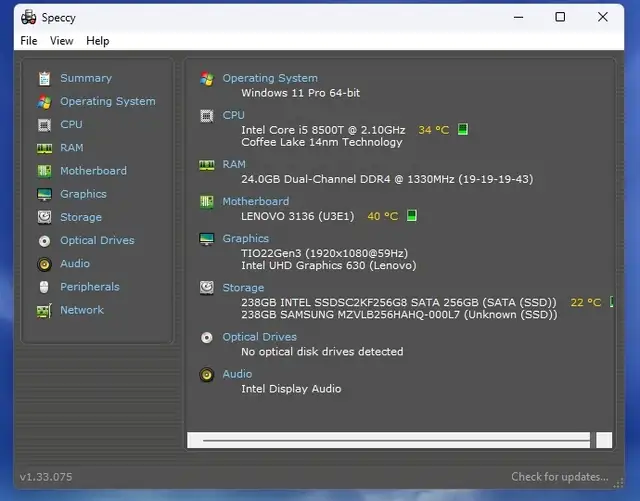Minimize the Speccy window
Image resolution: width=640 pixels, height=501 pixels.
click(518, 17)
